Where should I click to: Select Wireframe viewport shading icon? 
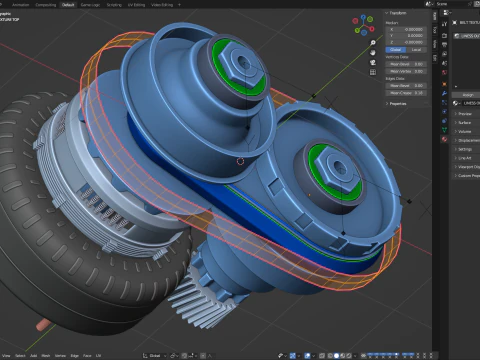point(330,355)
